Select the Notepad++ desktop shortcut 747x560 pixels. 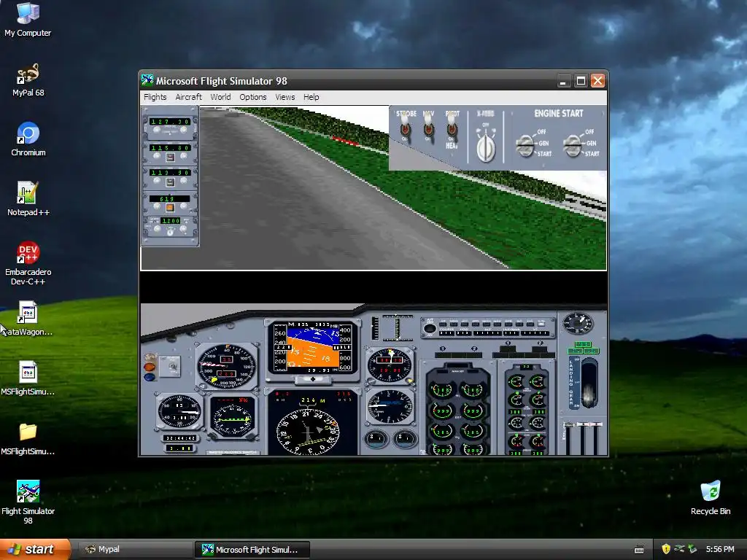[28, 199]
